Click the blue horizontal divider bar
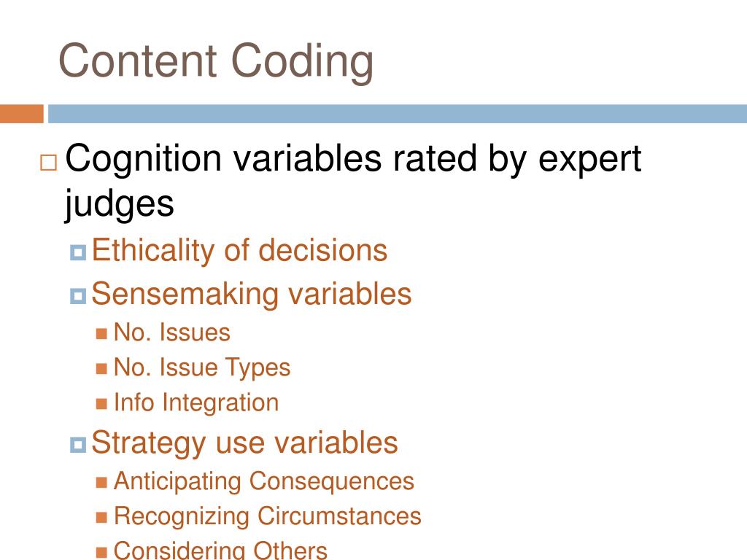Viewport: 747px width, 560px height. coord(398,114)
